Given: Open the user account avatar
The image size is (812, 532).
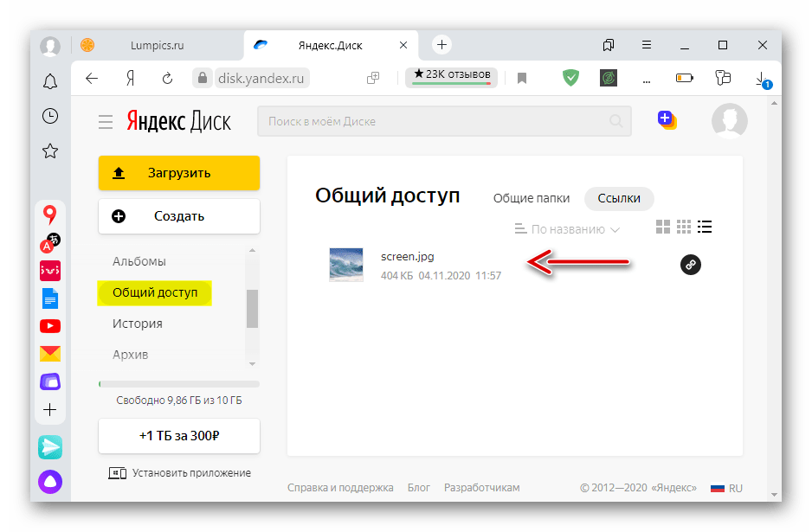Looking at the screenshot, I should (x=729, y=121).
